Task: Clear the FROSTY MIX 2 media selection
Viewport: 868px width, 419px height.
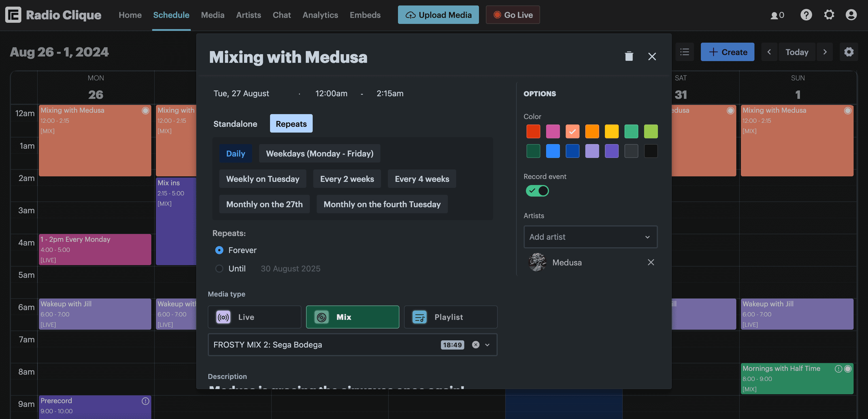Action: 475,345
